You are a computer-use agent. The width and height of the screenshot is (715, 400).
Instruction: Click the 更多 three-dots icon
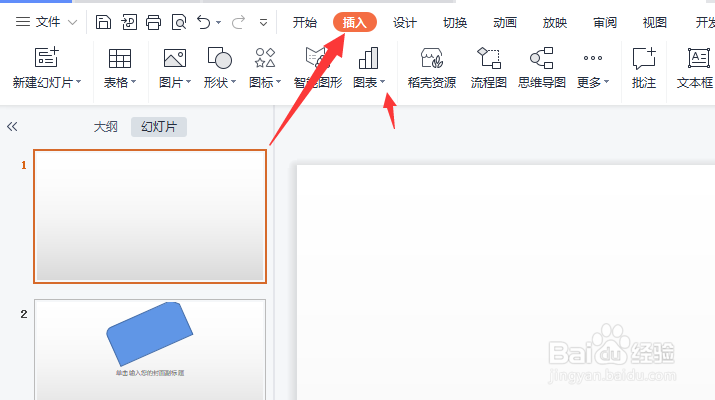point(593,58)
